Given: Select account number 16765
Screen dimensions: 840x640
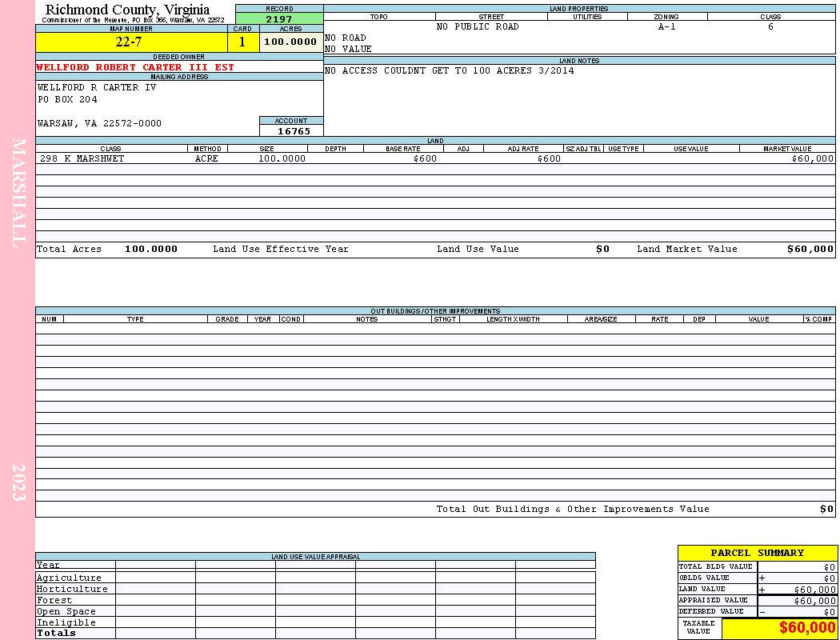Looking at the screenshot, I should (x=294, y=130).
